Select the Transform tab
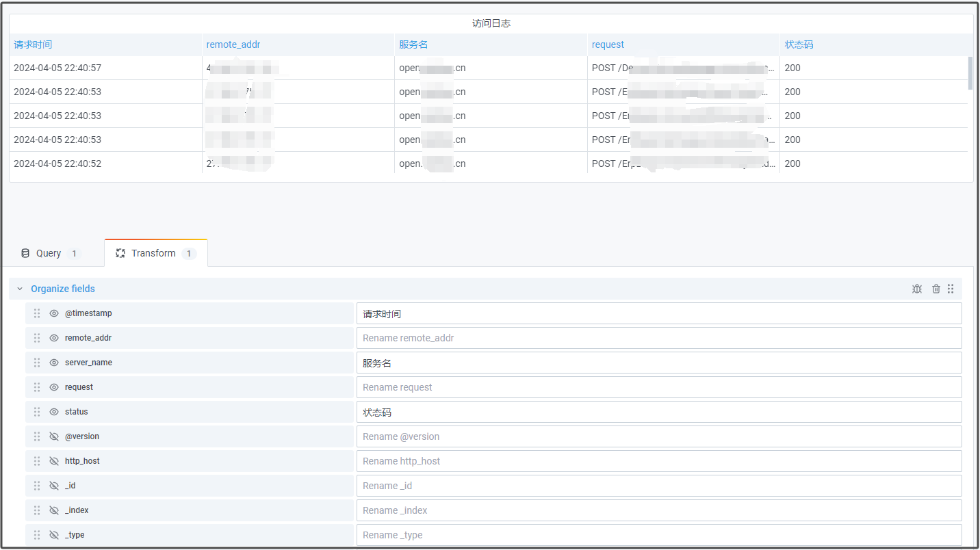This screenshot has width=980, height=550. 153,253
